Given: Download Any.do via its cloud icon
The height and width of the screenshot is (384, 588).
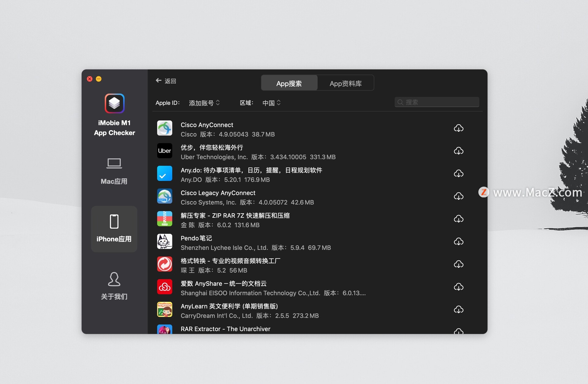Looking at the screenshot, I should [458, 173].
